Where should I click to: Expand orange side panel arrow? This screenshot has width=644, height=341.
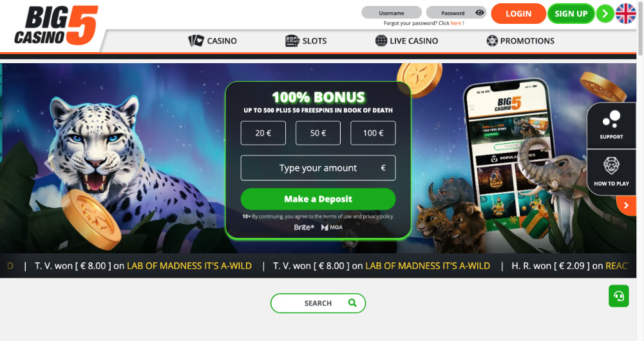tap(627, 205)
